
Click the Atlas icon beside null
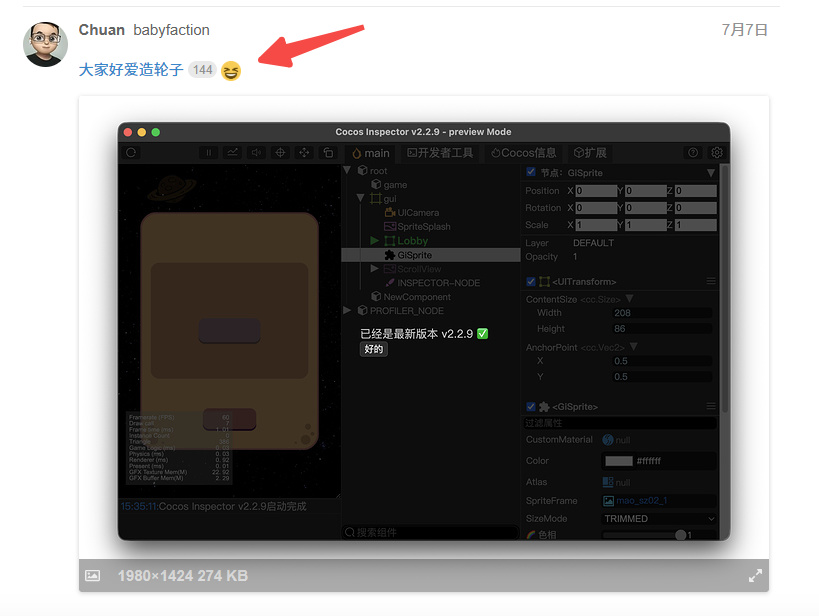(607, 482)
